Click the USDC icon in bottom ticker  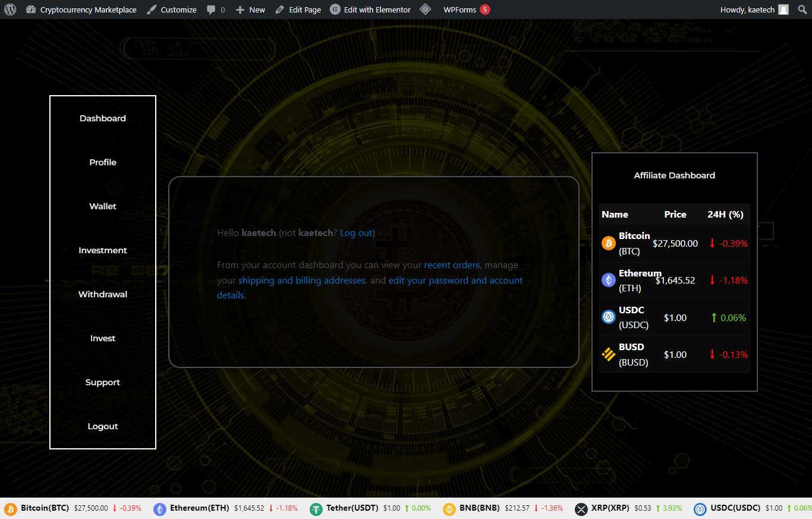pos(700,509)
